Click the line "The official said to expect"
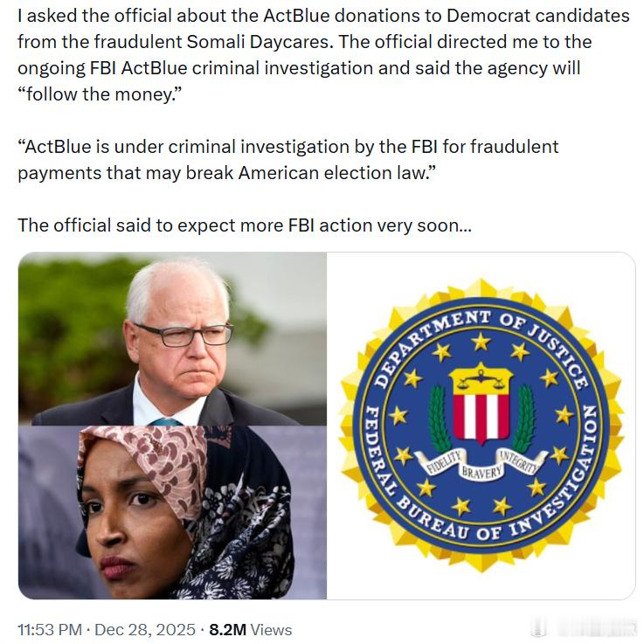 click(x=245, y=225)
